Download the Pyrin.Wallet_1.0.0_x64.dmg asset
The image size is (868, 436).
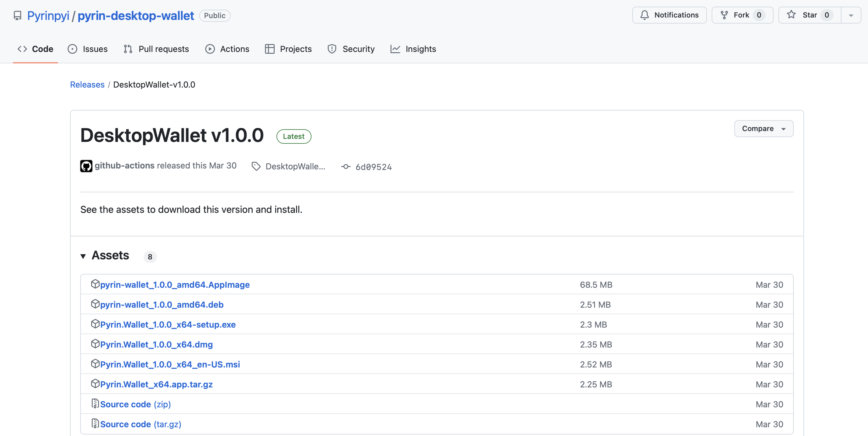tap(156, 344)
